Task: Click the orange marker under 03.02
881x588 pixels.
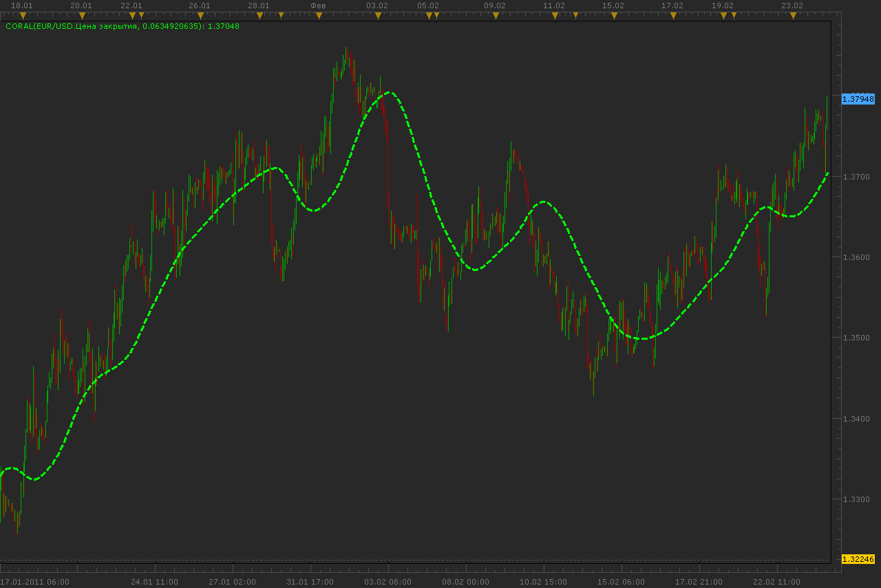Action: 377,14
